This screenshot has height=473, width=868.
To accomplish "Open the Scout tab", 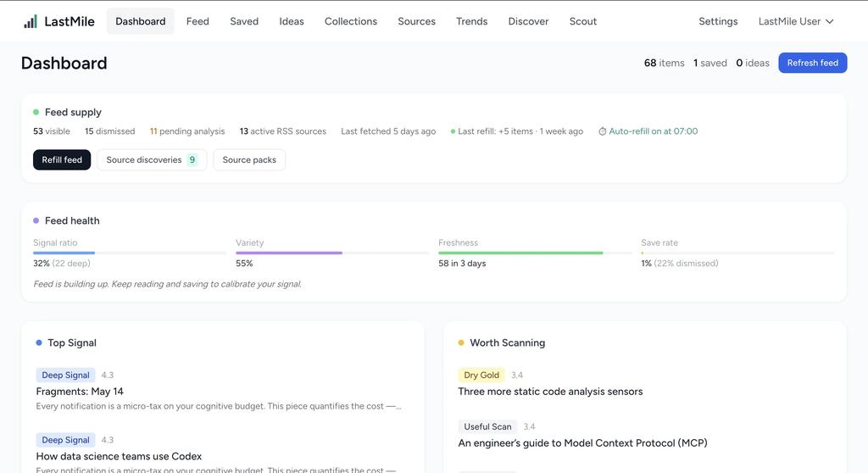I will coord(583,21).
